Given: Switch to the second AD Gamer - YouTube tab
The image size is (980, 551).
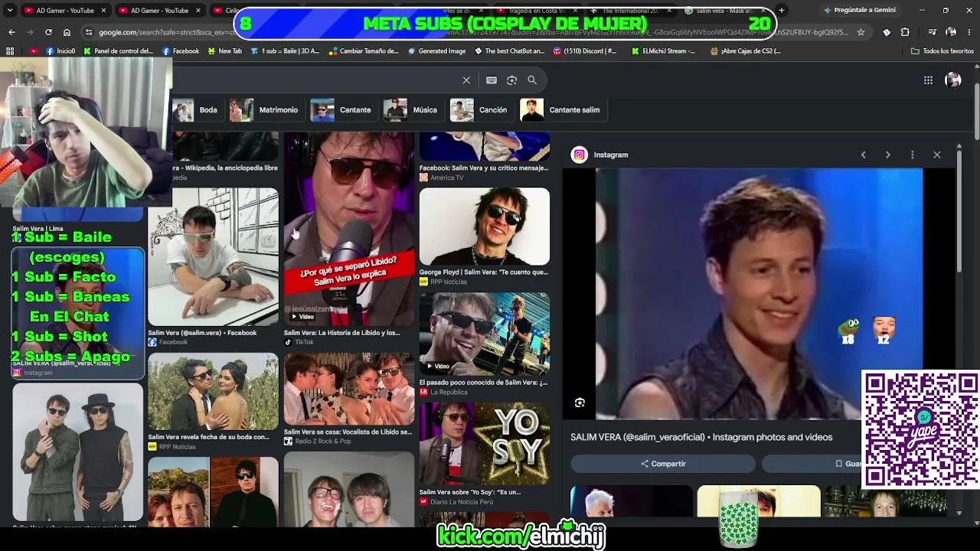Looking at the screenshot, I should tap(159, 11).
